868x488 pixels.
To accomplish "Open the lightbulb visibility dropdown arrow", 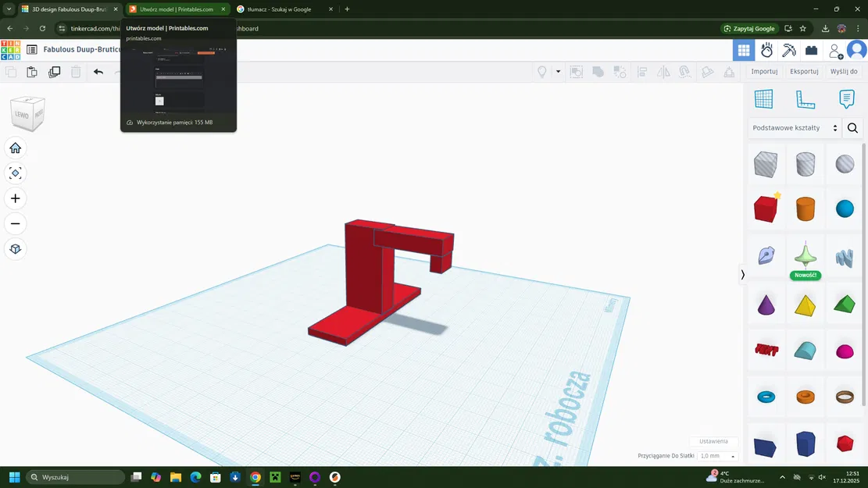I will coord(558,71).
